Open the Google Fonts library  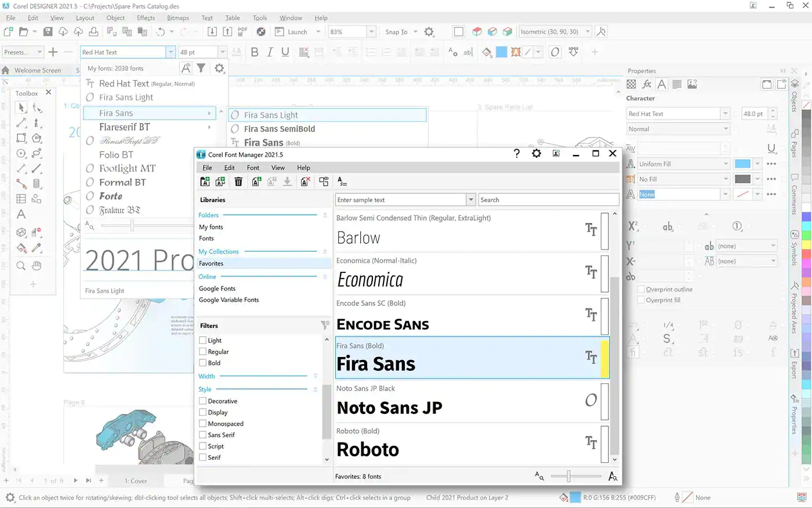point(217,289)
